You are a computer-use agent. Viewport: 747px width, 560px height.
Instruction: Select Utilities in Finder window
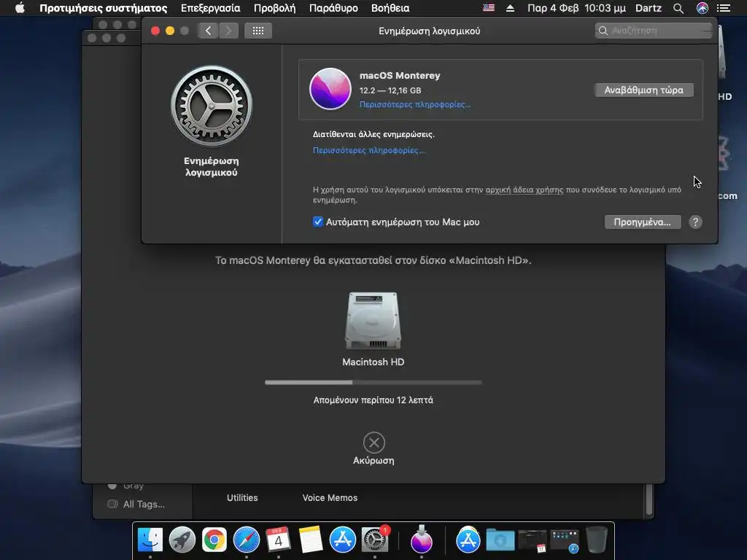[242, 497]
